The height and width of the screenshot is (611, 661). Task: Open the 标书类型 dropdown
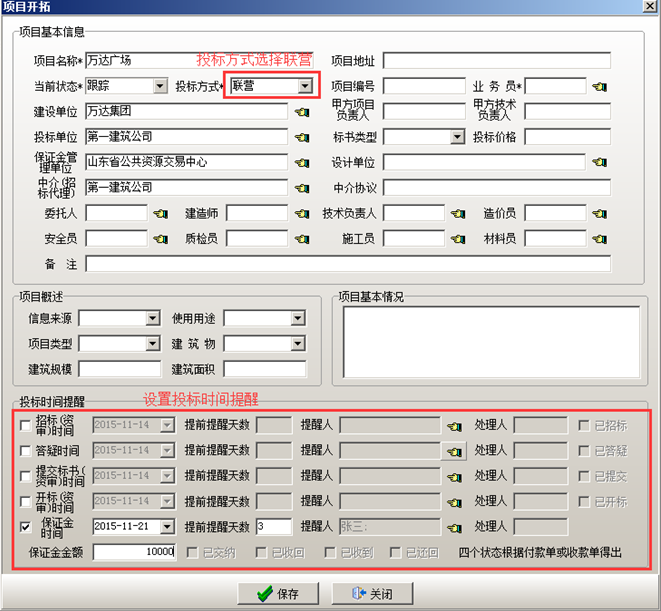tap(457, 137)
